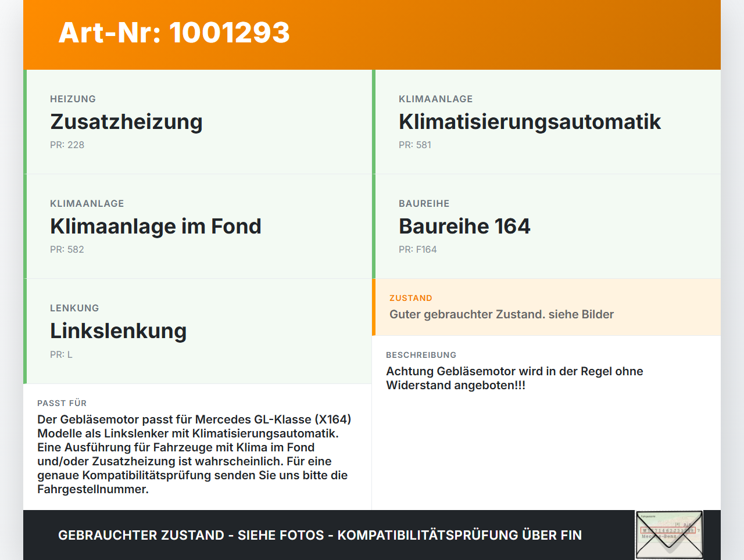Select the Klimatisierungsautomatik card
744x560 pixels.
546,121
